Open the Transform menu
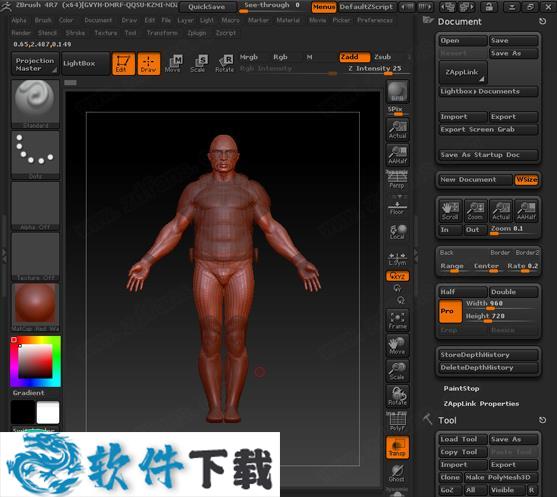 [162, 33]
